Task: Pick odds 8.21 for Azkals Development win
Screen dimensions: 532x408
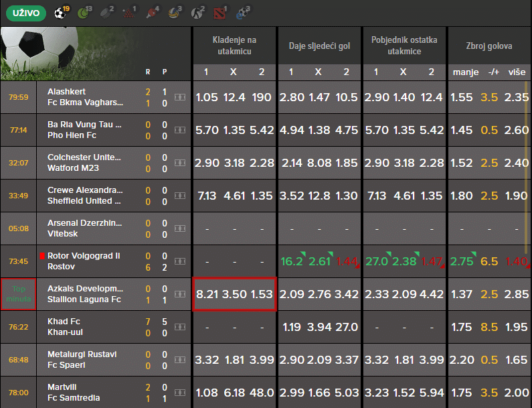Action: tap(207, 294)
